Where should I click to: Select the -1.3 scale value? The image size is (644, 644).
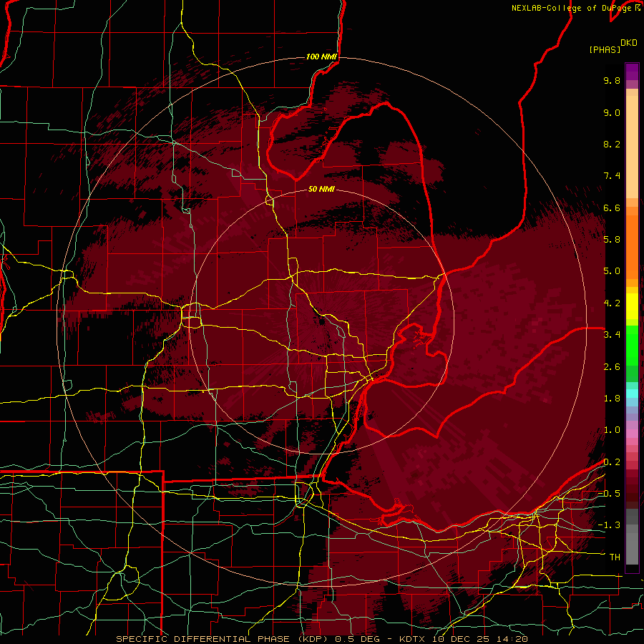click(x=609, y=525)
